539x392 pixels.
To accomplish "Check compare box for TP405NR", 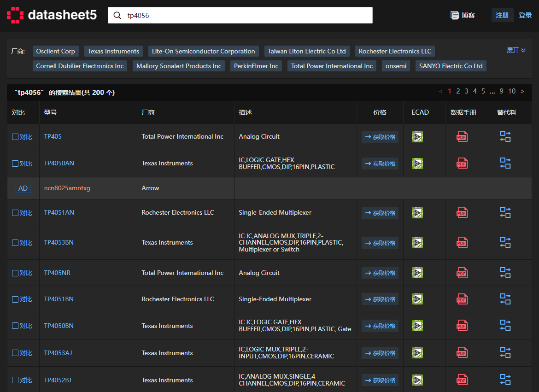I will coord(15,273).
